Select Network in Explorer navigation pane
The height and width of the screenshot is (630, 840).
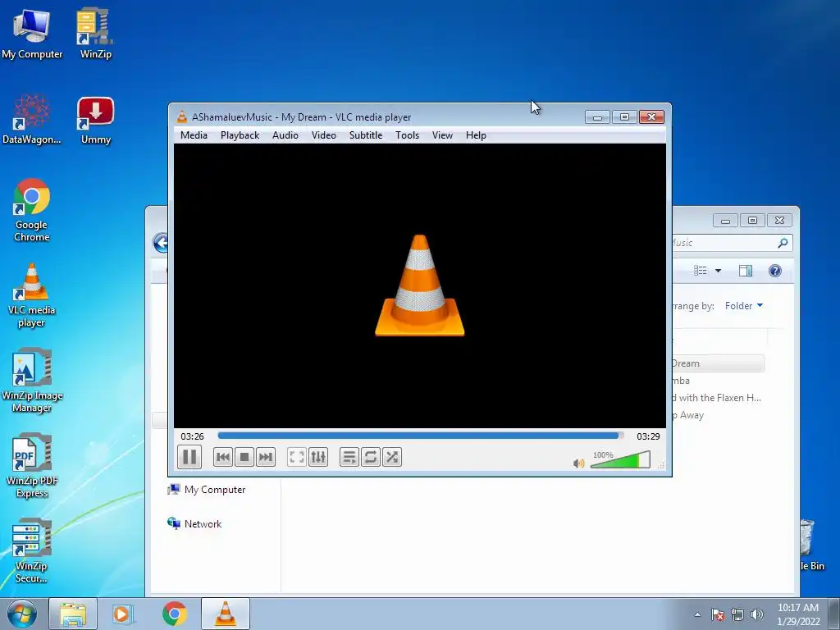coord(195,524)
